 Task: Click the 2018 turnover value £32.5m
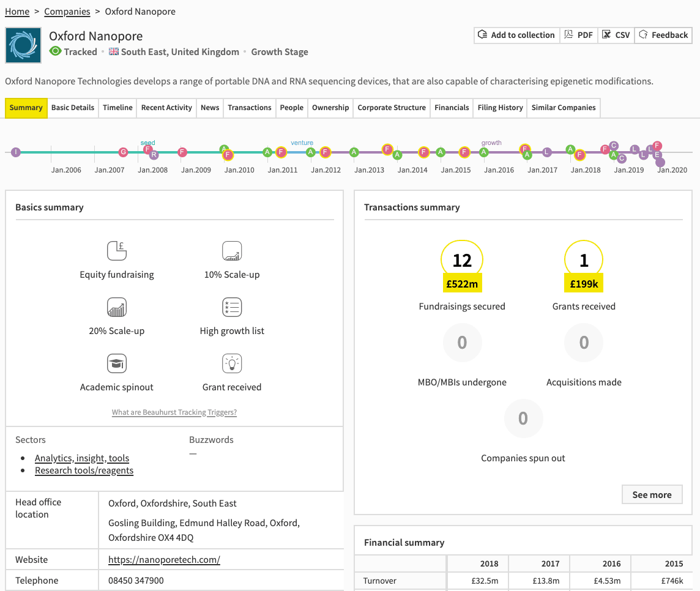(485, 581)
